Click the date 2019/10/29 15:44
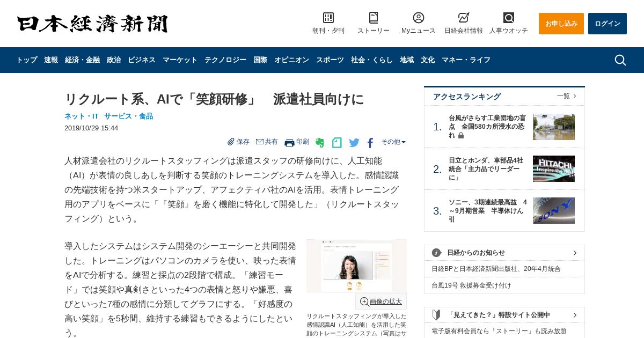 [x=91, y=128]
